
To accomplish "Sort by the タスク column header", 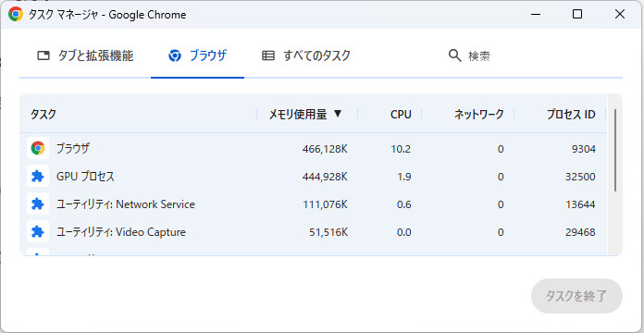I will pyautogui.click(x=43, y=114).
